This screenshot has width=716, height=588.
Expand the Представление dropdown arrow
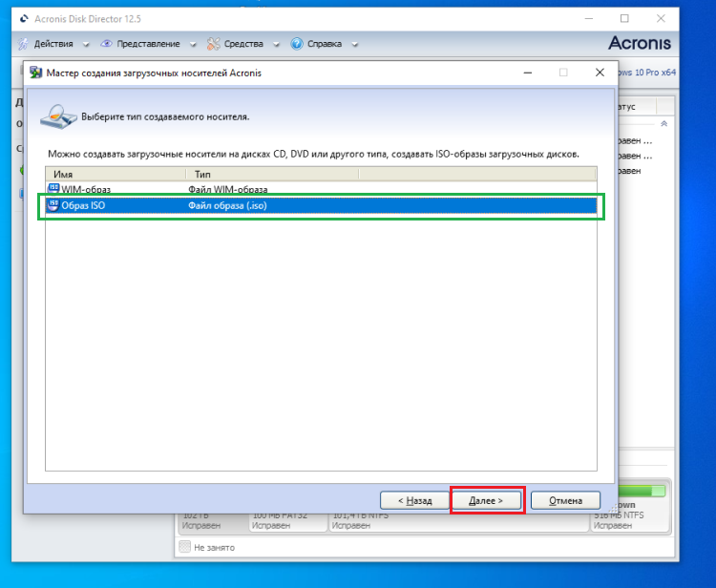[x=193, y=45]
